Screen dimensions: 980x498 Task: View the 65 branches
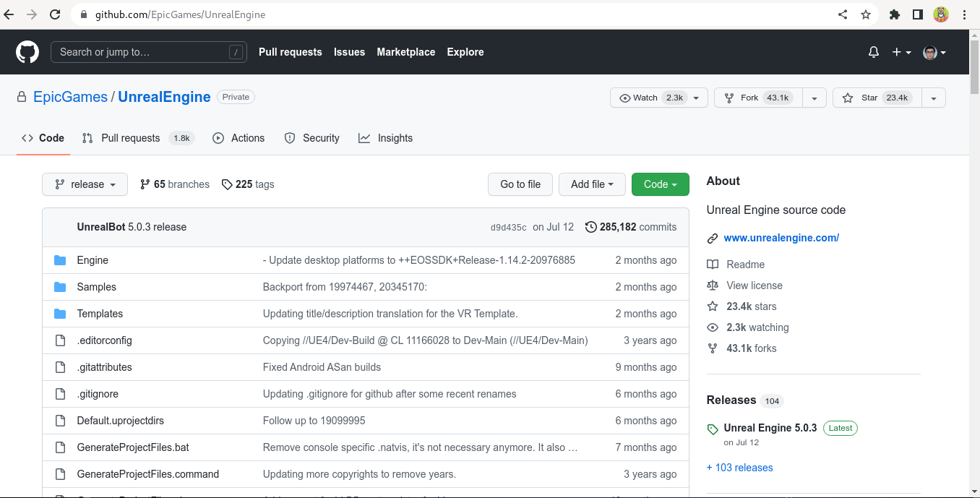click(175, 184)
